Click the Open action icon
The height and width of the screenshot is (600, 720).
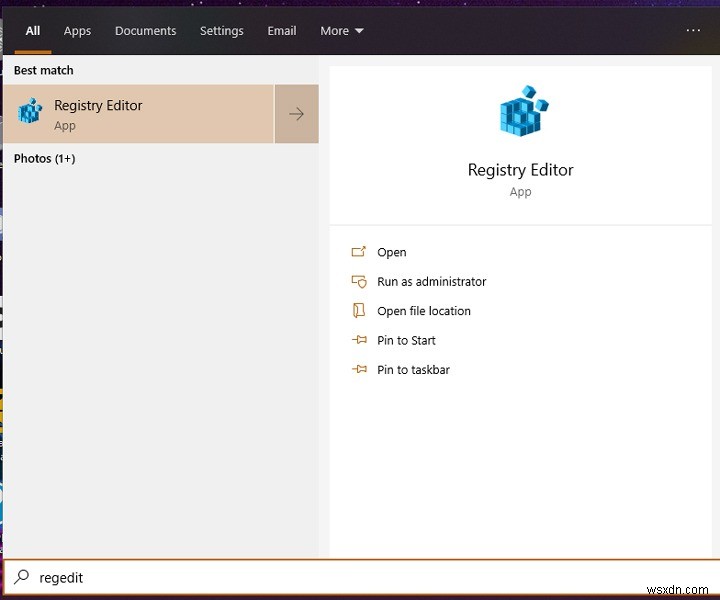[x=359, y=252]
